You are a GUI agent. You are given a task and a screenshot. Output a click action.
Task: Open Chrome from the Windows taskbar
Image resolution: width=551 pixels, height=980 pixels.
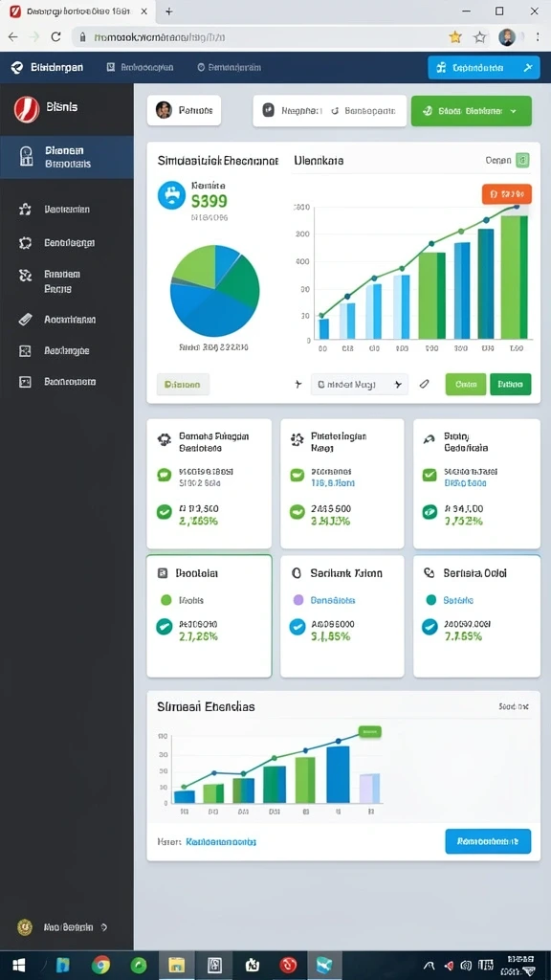click(x=100, y=965)
